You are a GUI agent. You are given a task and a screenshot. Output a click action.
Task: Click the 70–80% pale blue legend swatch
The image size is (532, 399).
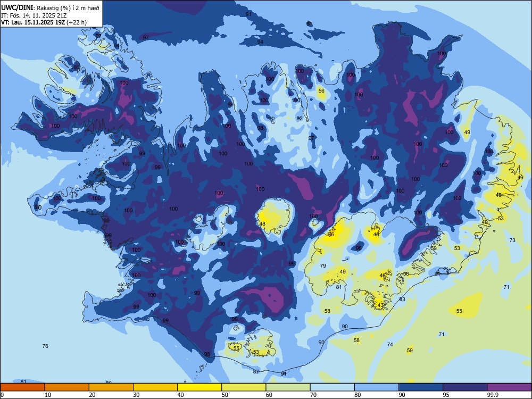coord(332,387)
